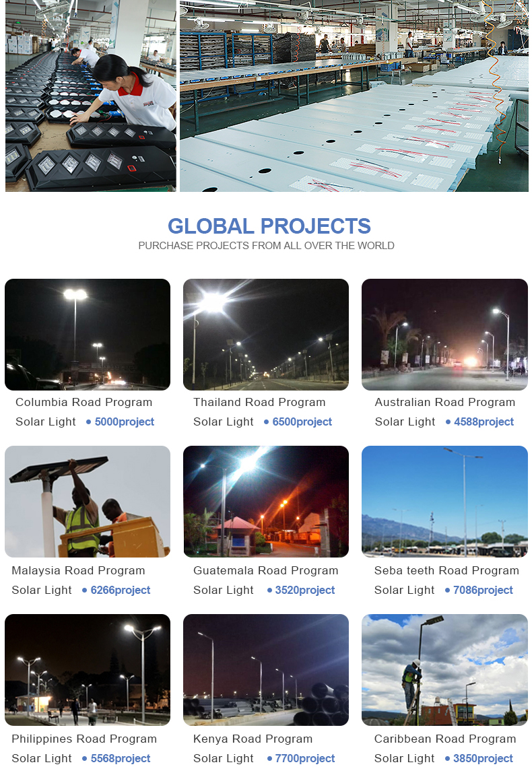Click the 7086project count

[x=483, y=590]
